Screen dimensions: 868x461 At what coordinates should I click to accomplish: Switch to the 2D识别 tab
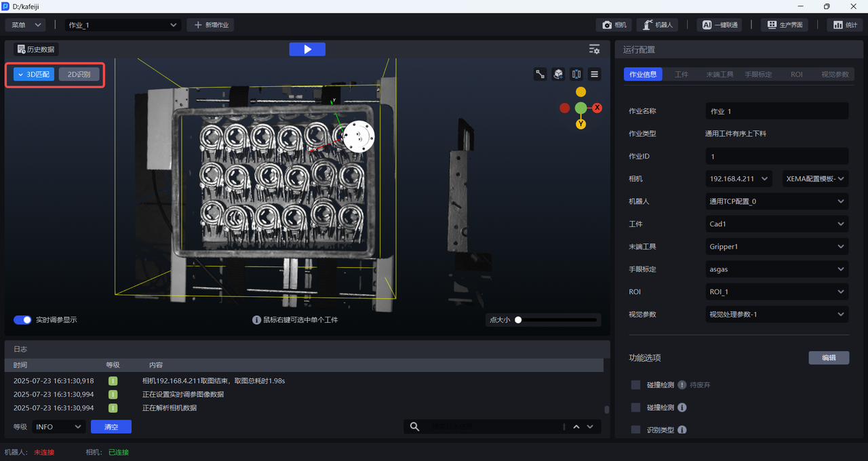(x=79, y=75)
